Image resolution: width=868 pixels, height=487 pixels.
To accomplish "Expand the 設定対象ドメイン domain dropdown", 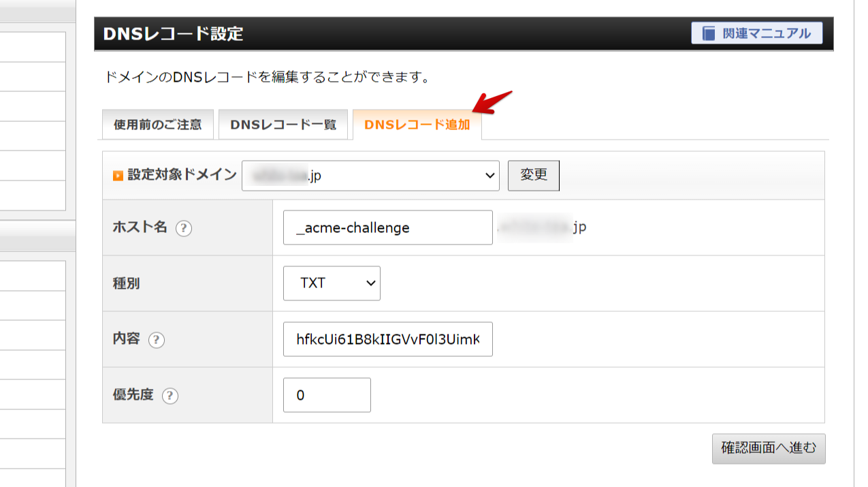I will 370,176.
